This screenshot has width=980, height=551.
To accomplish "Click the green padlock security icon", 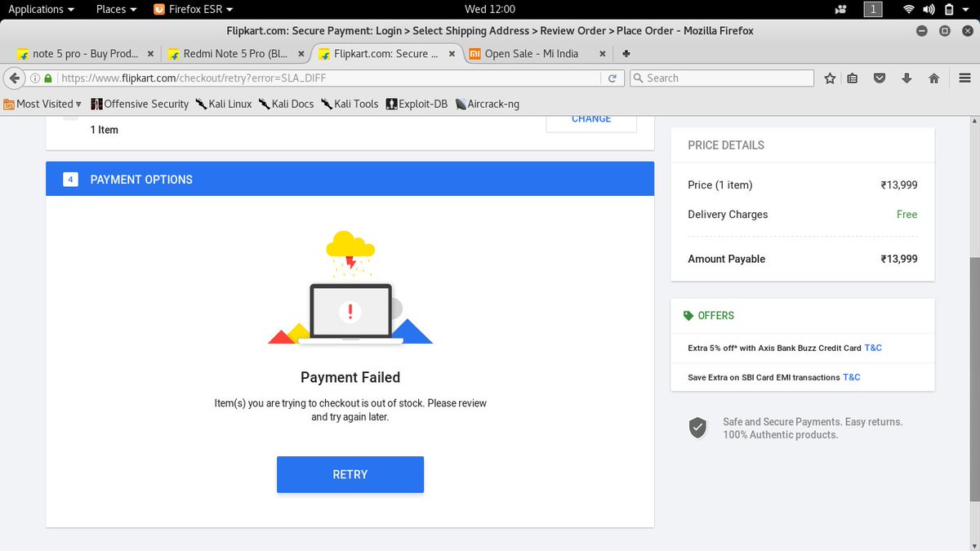I will [x=48, y=78].
